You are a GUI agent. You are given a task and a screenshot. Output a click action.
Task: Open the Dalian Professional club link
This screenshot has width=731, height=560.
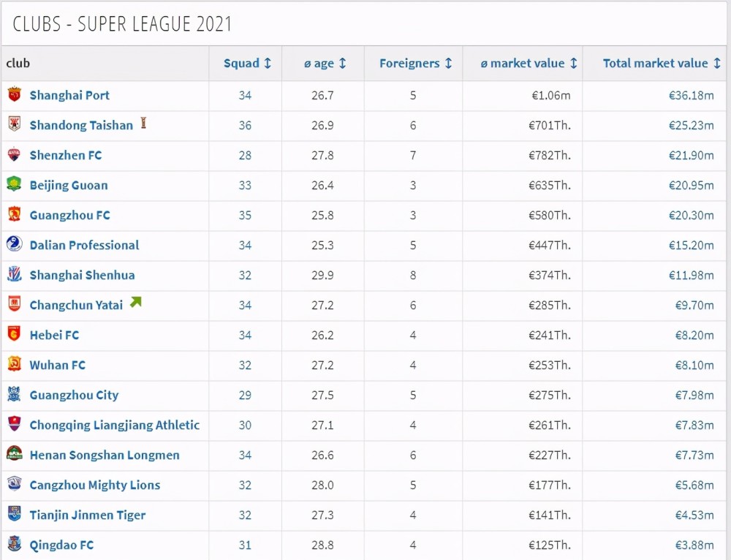point(84,245)
